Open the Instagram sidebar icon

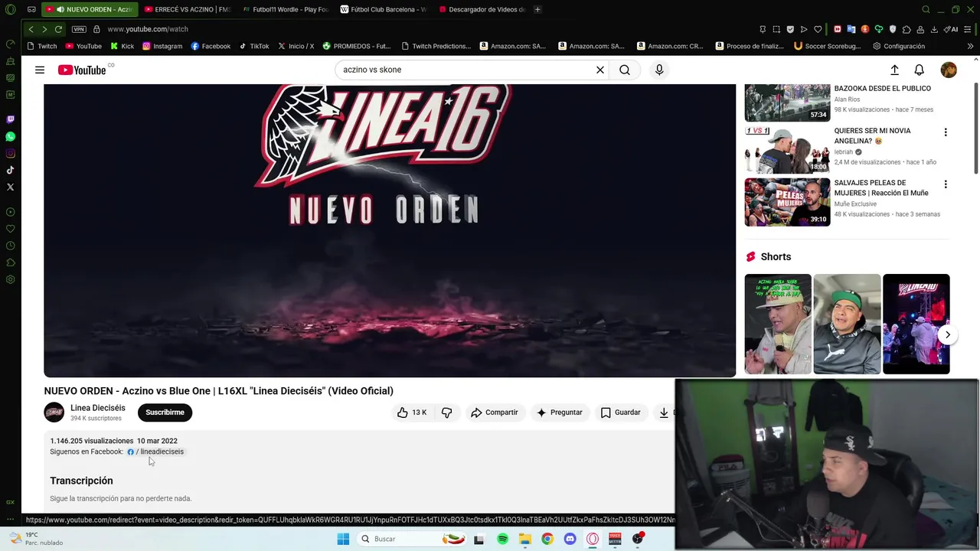[10, 153]
